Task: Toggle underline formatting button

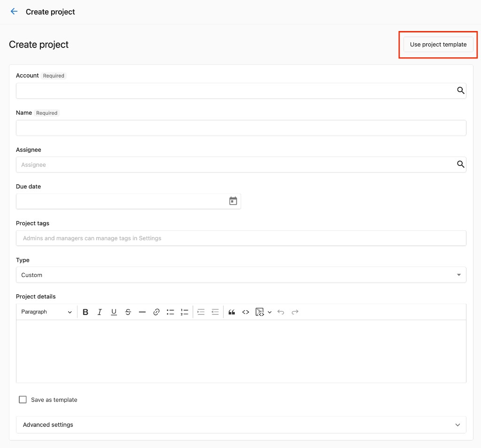Action: pos(114,312)
